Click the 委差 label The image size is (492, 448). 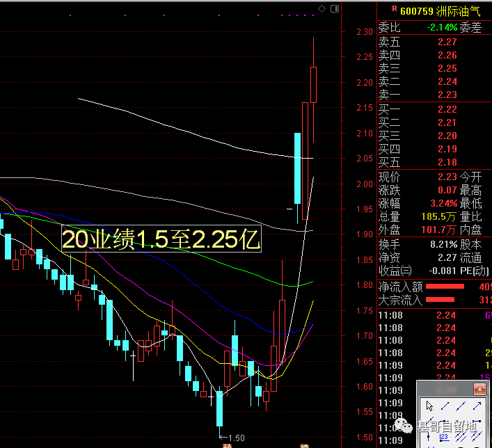[470, 28]
